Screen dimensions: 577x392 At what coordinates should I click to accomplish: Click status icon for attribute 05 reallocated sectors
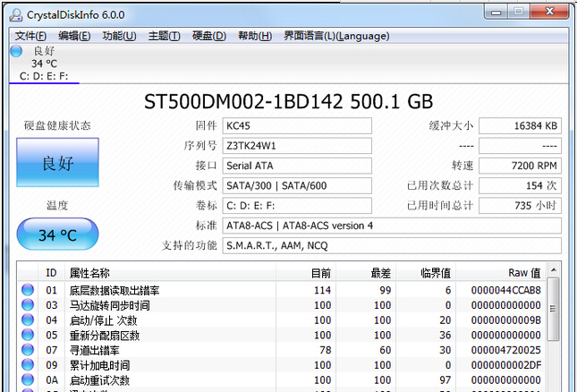click(x=27, y=336)
